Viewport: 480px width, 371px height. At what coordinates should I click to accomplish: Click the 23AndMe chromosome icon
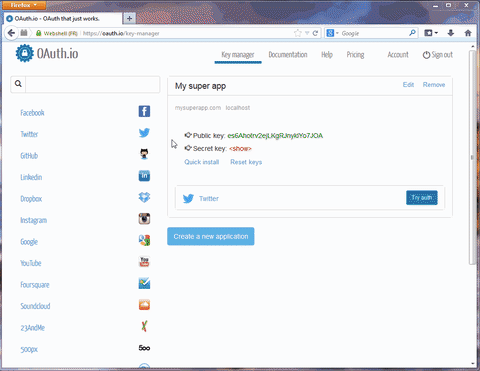[x=144, y=326]
